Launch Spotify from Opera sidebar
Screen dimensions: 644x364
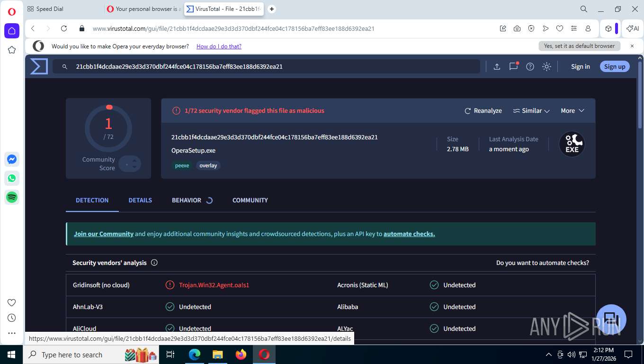click(12, 197)
